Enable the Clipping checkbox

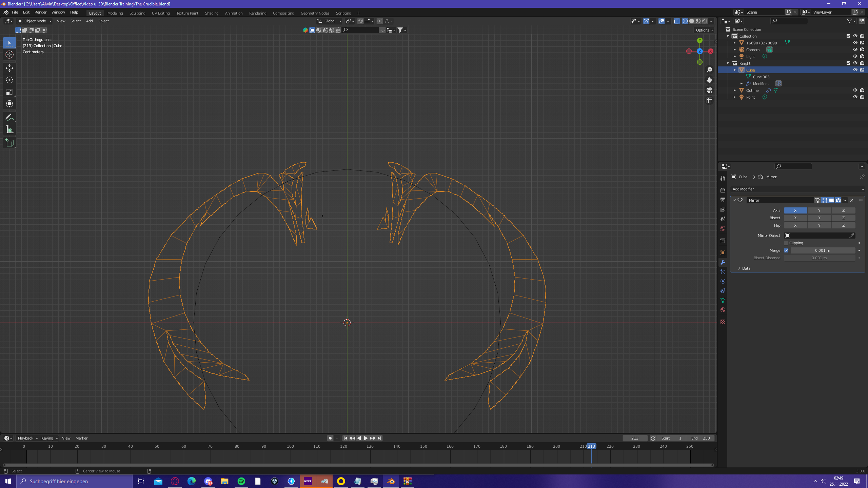pyautogui.click(x=786, y=243)
